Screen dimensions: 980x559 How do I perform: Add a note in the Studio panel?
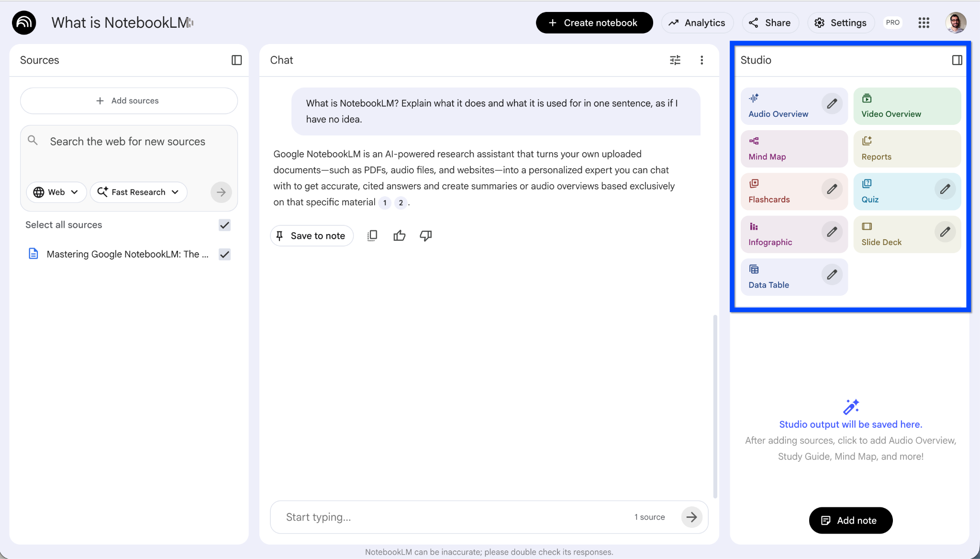pyautogui.click(x=850, y=520)
